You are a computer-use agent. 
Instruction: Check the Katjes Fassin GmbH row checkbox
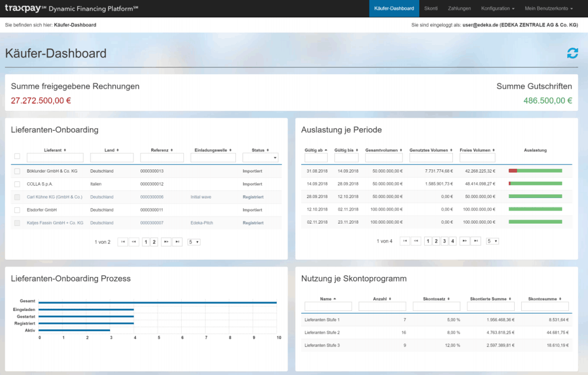[17, 223]
